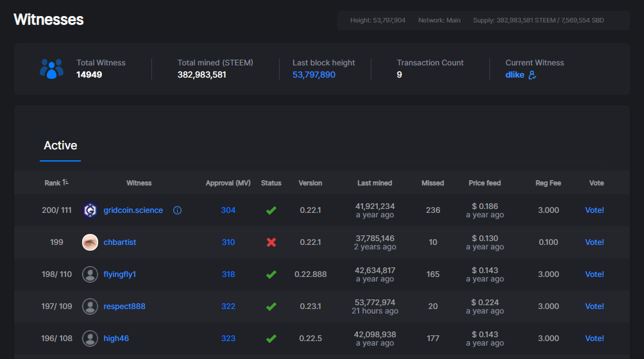Viewport: 644px width, 359px height.
Task: Click the Missed column header
Action: click(x=432, y=183)
